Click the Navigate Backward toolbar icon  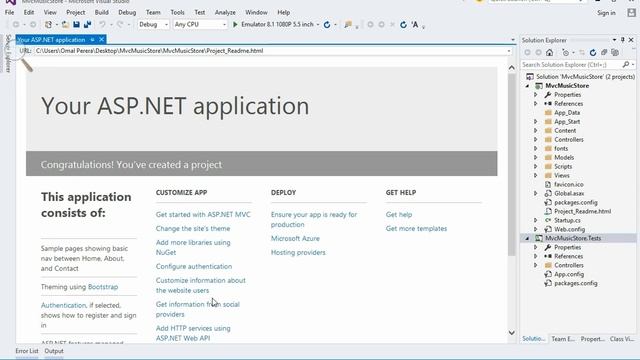click(x=16, y=24)
